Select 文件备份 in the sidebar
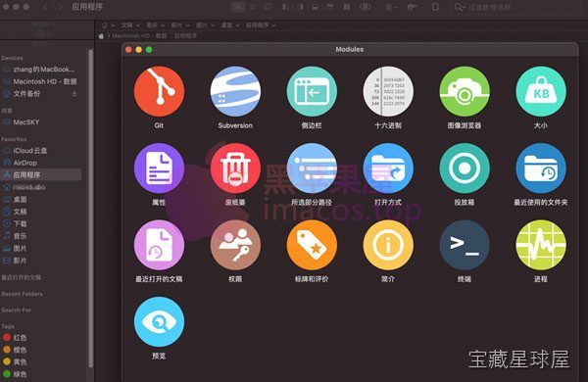The width and height of the screenshot is (588, 382). point(23,94)
